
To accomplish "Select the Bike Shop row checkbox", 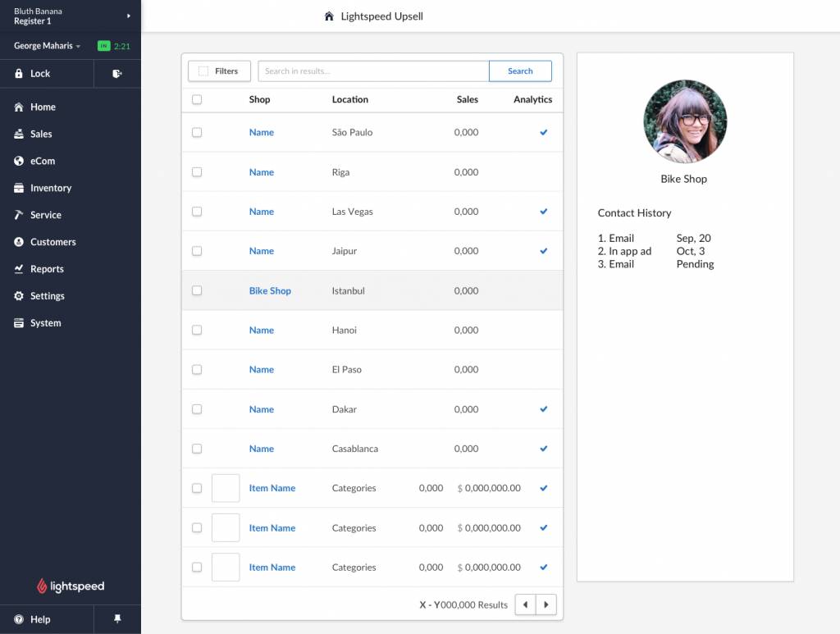I will (x=197, y=290).
